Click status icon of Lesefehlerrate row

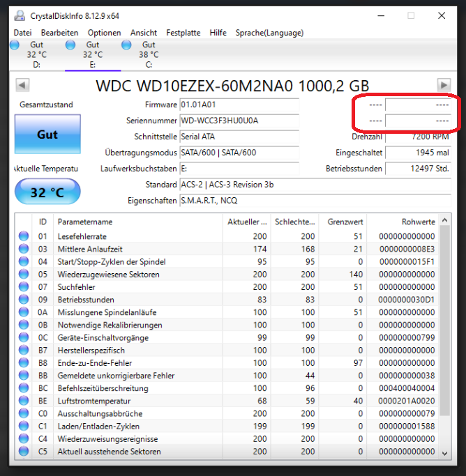pyautogui.click(x=24, y=236)
